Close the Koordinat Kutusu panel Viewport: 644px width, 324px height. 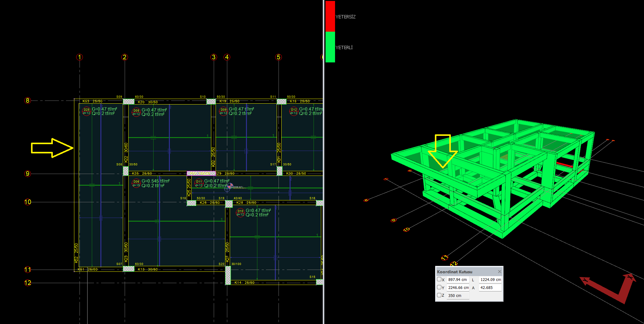(499, 271)
